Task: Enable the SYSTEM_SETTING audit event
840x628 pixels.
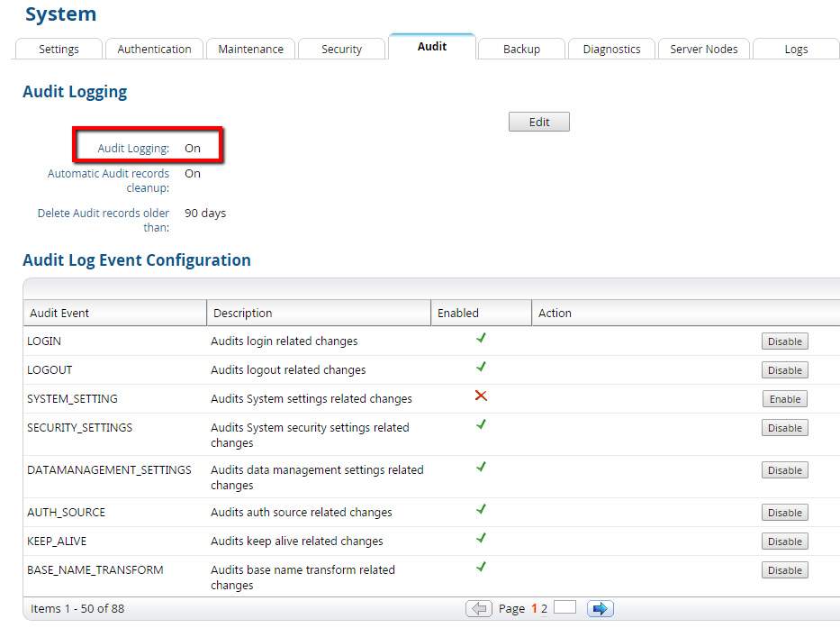Action: tap(784, 399)
